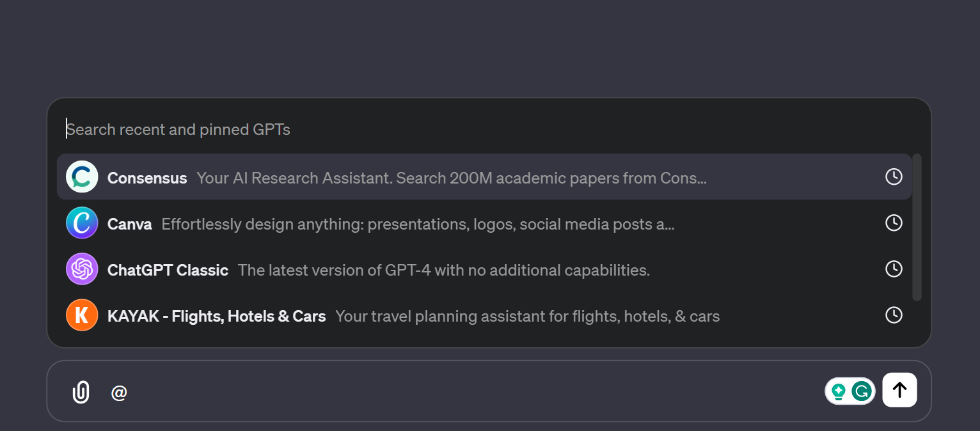Click the Canva app icon
This screenshot has width=980, height=431.
82,223
